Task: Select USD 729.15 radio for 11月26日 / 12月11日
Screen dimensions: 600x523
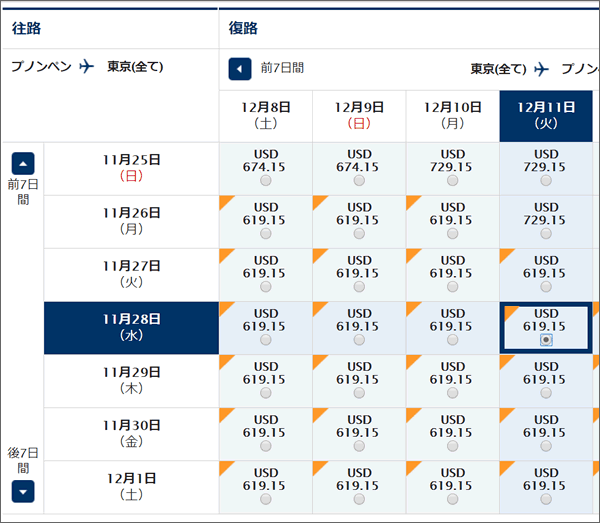Action: [545, 234]
